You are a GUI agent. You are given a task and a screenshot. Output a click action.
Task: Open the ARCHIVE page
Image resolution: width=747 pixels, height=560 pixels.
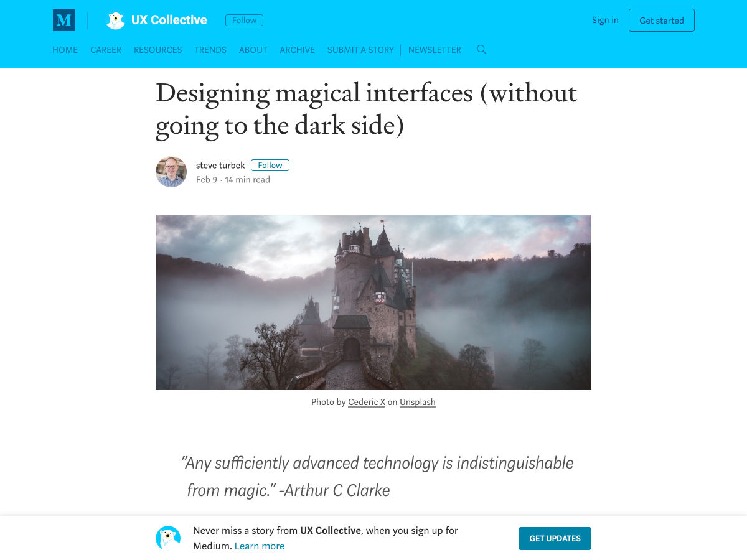click(297, 50)
